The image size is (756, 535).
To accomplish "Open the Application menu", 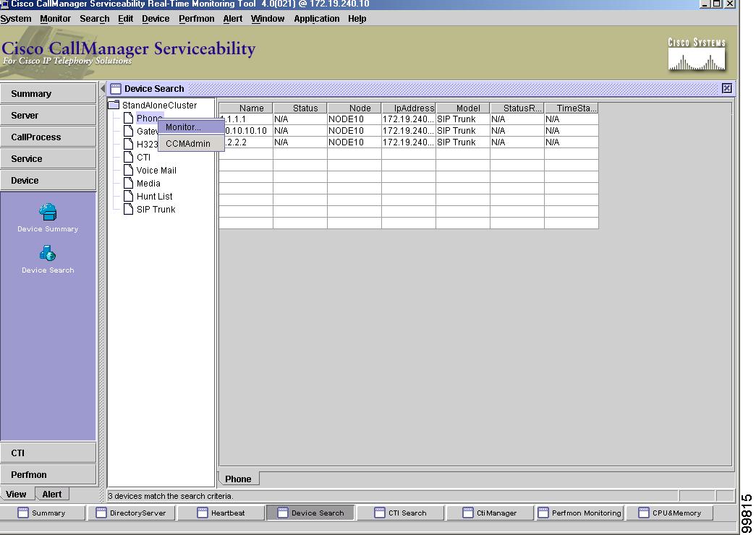I will pos(316,19).
